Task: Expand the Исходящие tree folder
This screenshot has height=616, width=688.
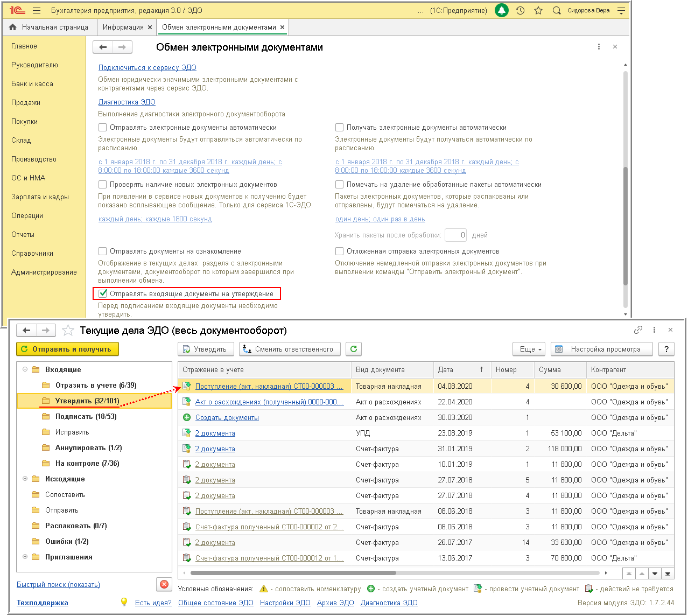Action: 25,479
